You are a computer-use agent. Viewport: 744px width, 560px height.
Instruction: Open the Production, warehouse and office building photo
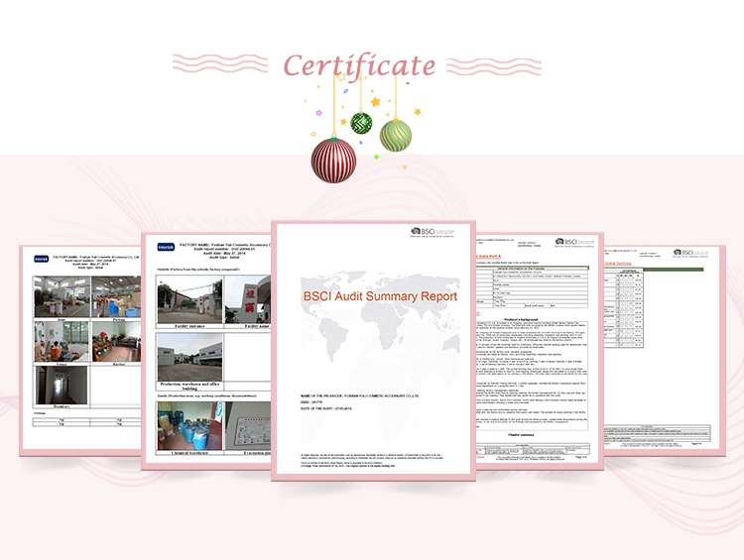(189, 357)
